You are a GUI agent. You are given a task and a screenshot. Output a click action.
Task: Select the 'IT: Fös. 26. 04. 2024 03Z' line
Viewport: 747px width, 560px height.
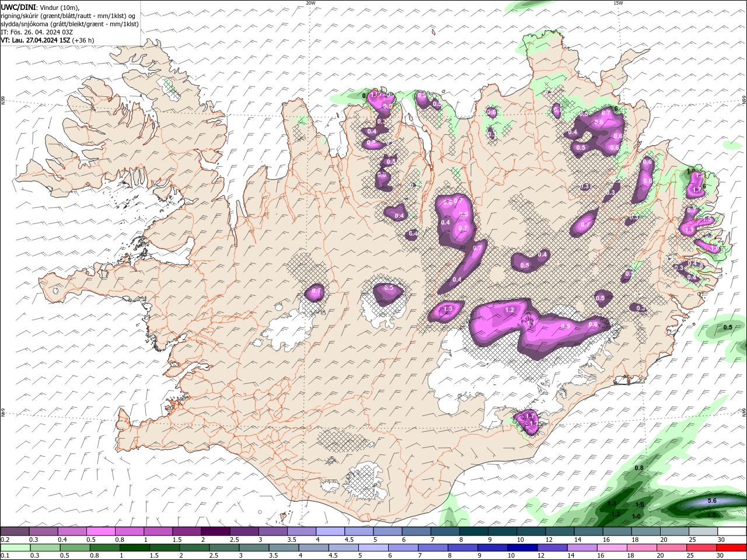(x=37, y=32)
